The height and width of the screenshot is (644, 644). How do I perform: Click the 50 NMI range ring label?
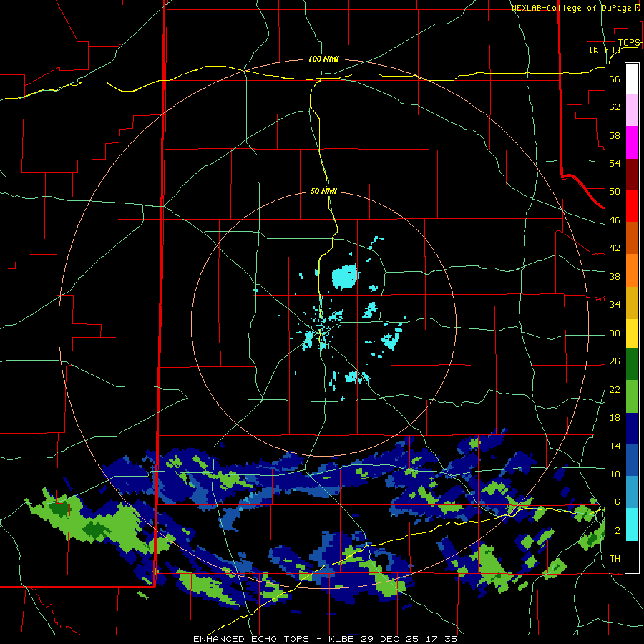pyautogui.click(x=323, y=191)
